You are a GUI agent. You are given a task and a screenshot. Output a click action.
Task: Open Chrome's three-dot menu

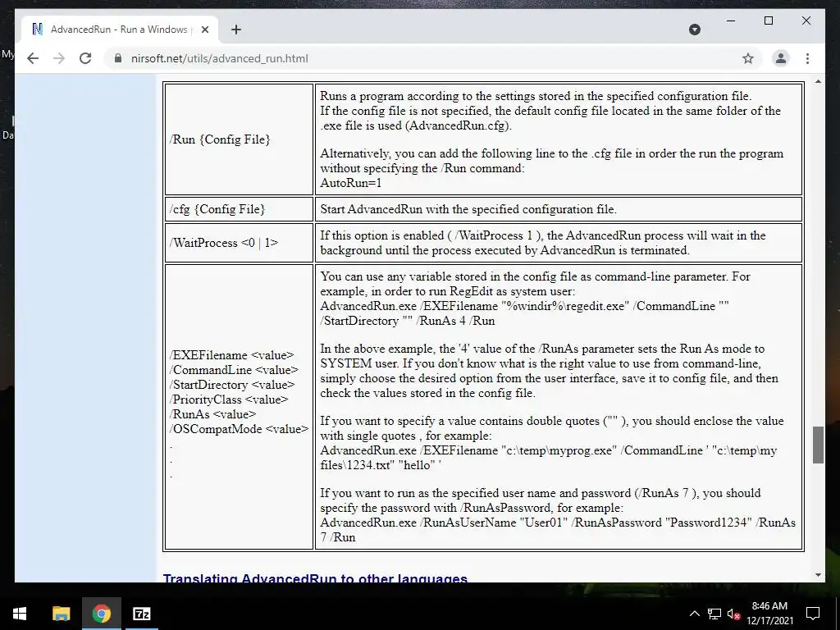click(807, 58)
